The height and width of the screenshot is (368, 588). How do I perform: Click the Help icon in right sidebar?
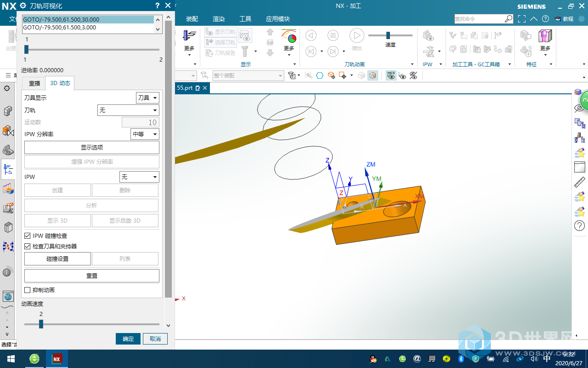580,226
